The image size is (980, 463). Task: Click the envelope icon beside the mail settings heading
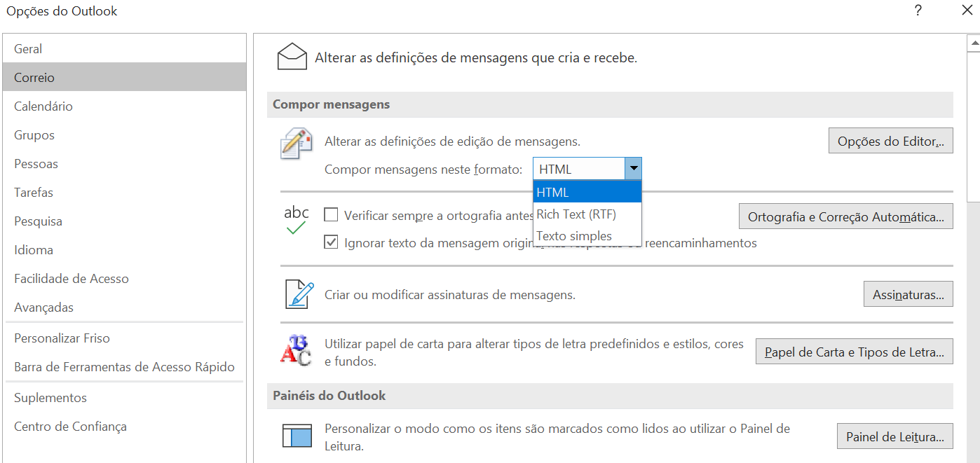click(292, 57)
